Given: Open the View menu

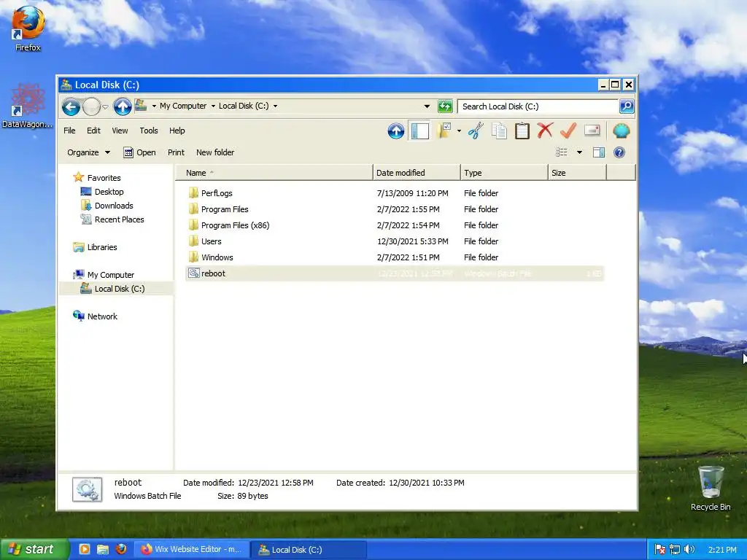Looking at the screenshot, I should [x=120, y=131].
